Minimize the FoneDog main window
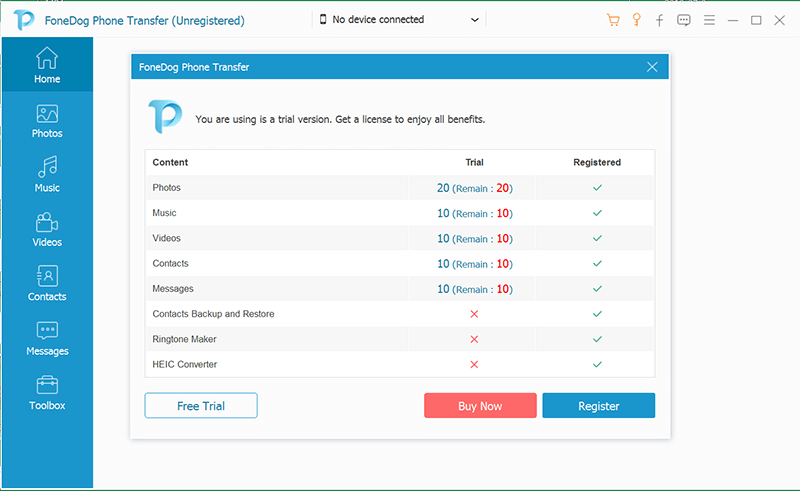This screenshot has height=491, width=800. tap(733, 20)
